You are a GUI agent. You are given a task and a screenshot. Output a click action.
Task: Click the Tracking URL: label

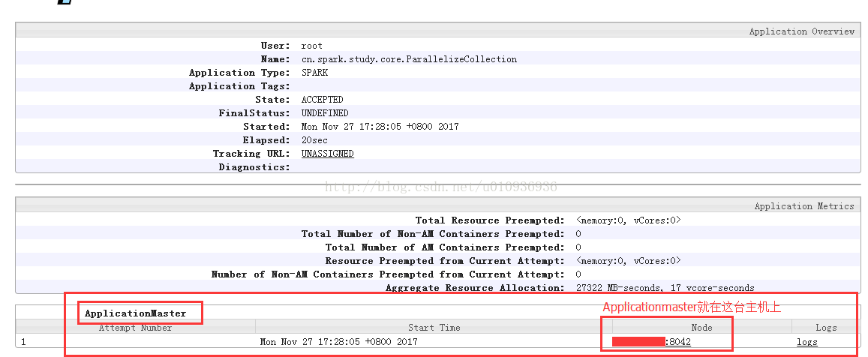pyautogui.click(x=251, y=154)
